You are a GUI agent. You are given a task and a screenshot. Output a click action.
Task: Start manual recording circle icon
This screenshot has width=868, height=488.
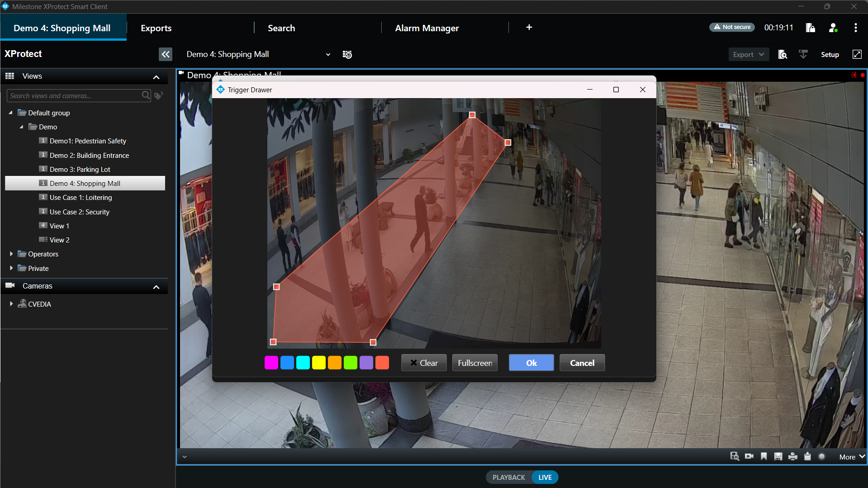822,456
